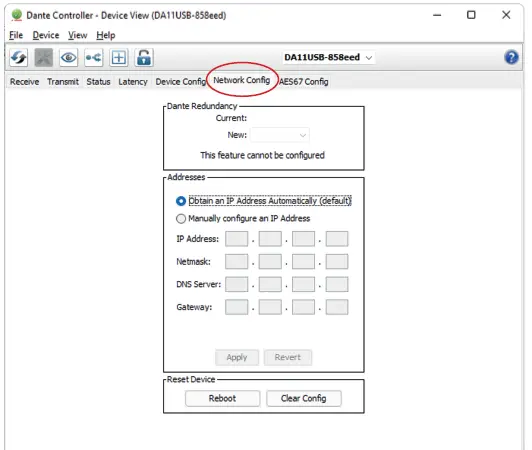532x450 pixels.
Task: Click the first Gateway octet field
Action: [x=236, y=307]
